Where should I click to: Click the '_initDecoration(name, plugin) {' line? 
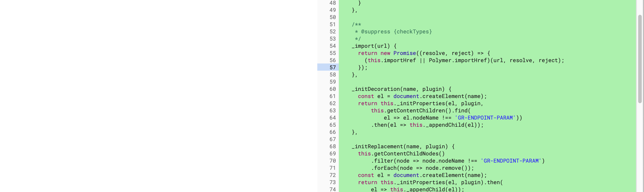coord(401,89)
